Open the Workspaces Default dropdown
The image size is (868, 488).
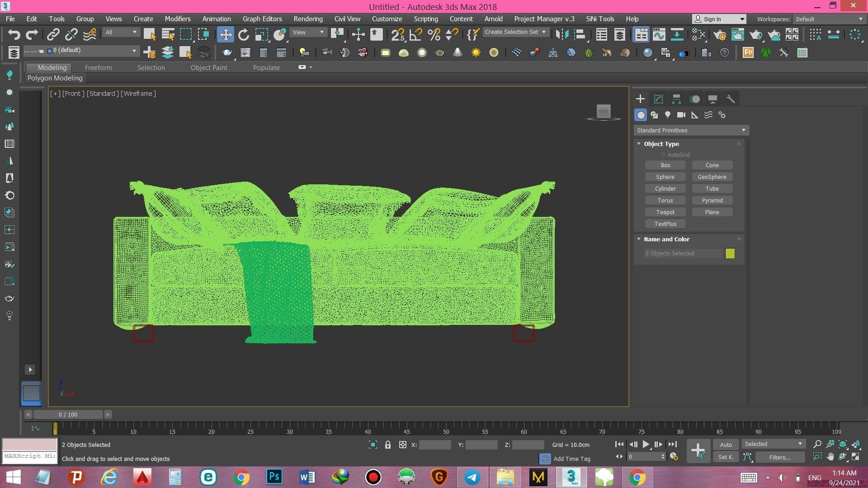pos(830,19)
